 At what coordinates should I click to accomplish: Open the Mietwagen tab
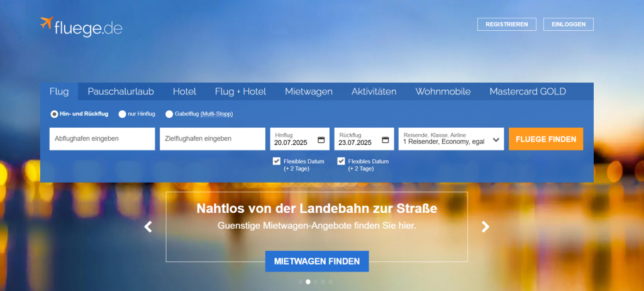pyautogui.click(x=308, y=91)
